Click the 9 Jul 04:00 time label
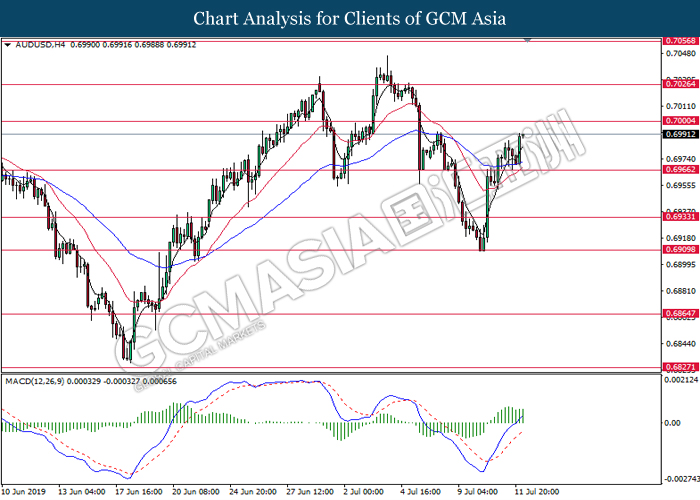Image resolution: width=700 pixels, height=500 pixels. click(x=477, y=492)
